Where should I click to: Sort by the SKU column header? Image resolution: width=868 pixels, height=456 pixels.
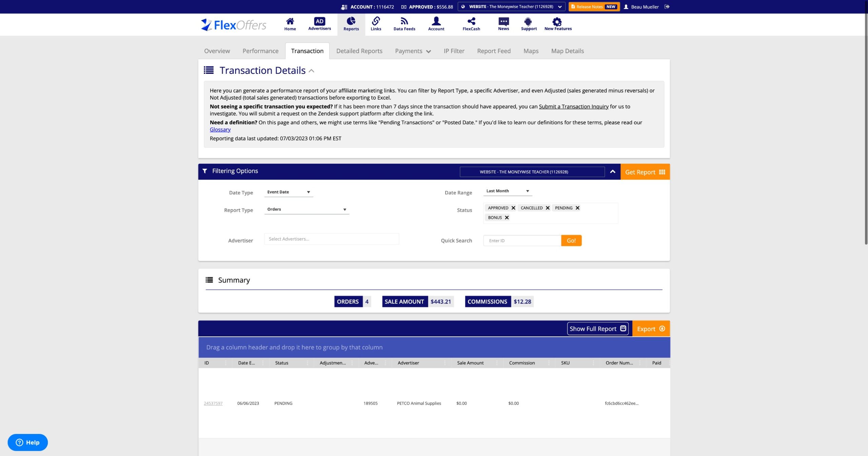pyautogui.click(x=565, y=363)
